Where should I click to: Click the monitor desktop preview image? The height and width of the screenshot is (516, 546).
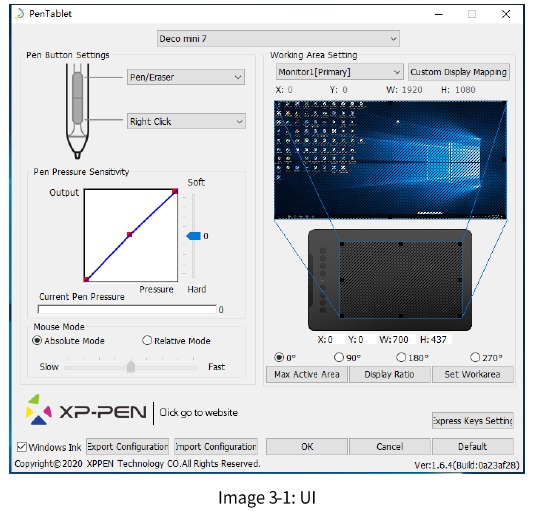390,160
